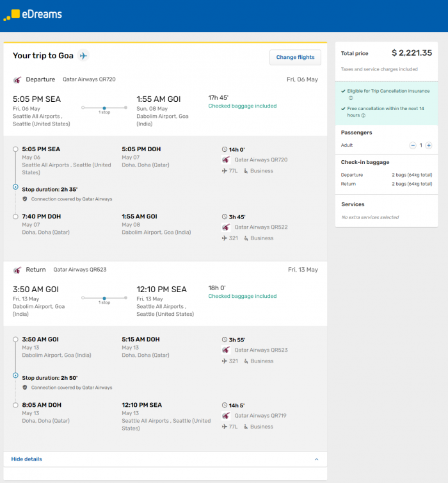The image size is (448, 483).
Task: Click Return baggage '2 bags (64kg total)'
Action: coord(412,184)
